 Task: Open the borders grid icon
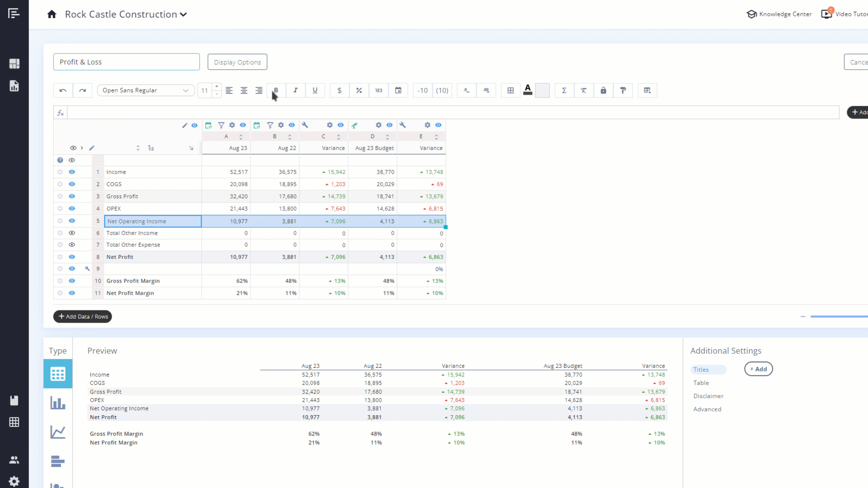coord(510,90)
